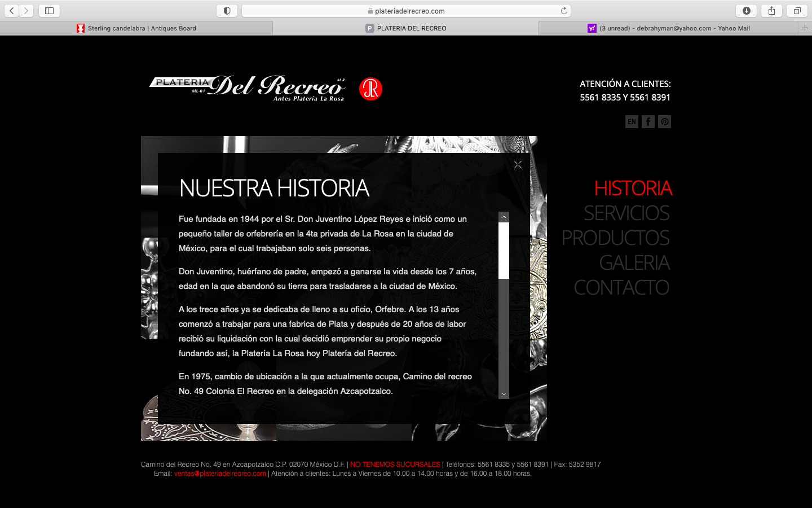Open the Share menu in Safari
The image size is (812, 508).
pos(771,10)
